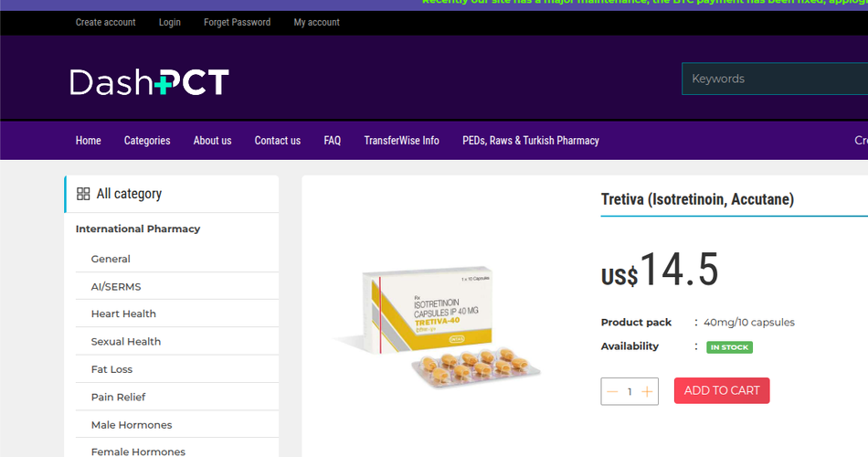The height and width of the screenshot is (457, 868).
Task: Open the Contact us page
Action: tap(278, 141)
